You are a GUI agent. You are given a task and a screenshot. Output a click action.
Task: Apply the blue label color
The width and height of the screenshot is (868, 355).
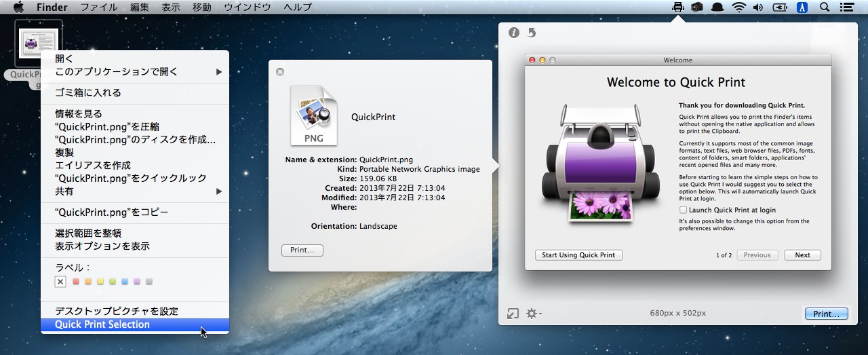125,282
